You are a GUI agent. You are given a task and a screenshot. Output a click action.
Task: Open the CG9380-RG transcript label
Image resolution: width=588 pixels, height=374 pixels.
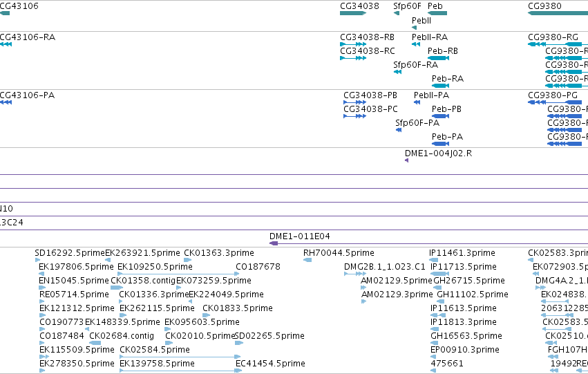[553, 37]
